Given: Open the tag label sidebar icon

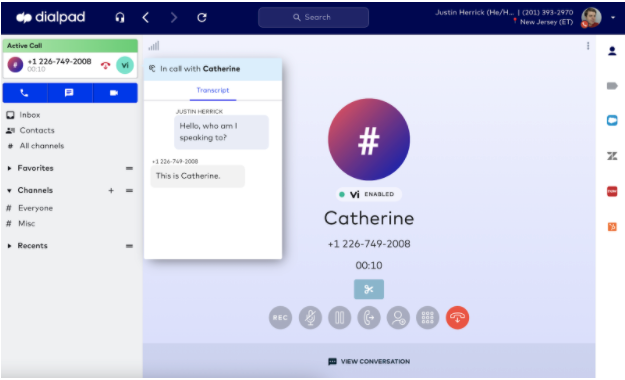Looking at the screenshot, I should pos(612,86).
